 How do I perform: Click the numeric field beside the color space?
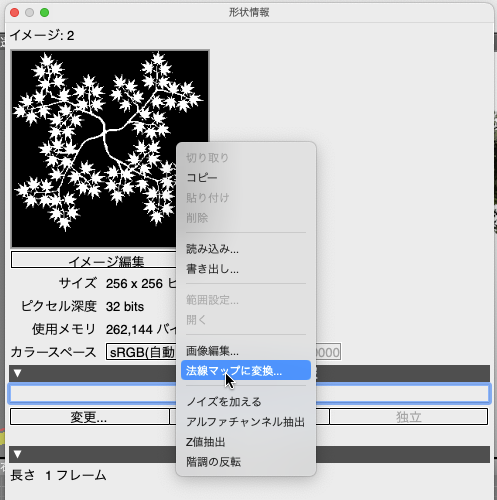[328, 352]
